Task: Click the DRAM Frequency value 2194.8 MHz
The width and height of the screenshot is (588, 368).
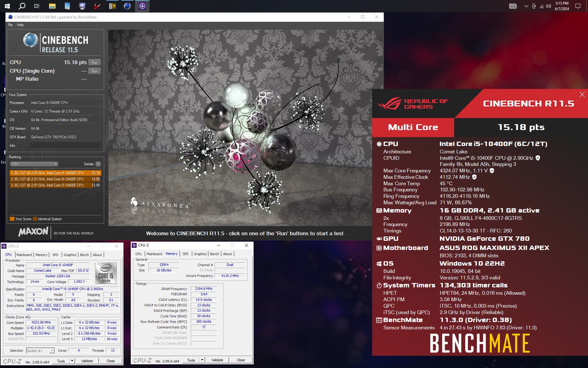Action: pos(204,289)
